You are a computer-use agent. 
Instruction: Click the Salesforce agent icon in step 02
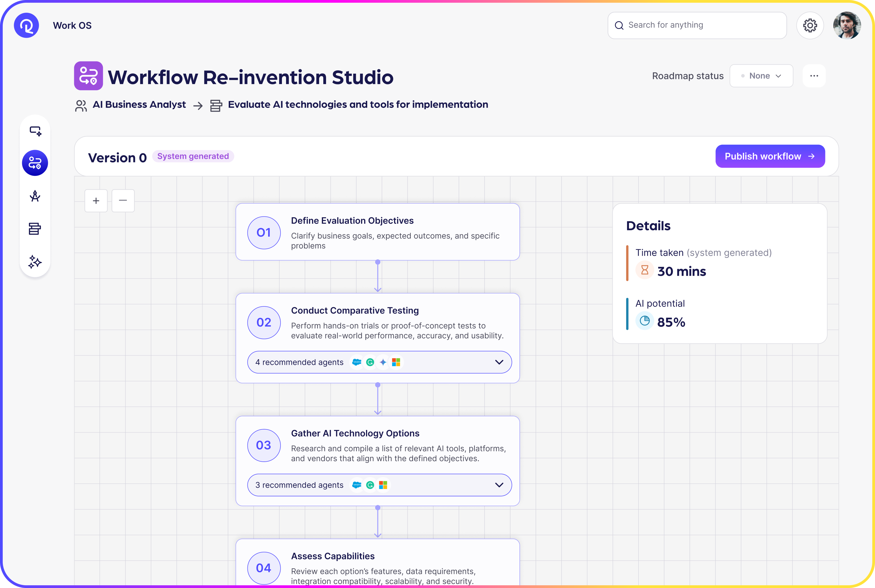tap(357, 362)
